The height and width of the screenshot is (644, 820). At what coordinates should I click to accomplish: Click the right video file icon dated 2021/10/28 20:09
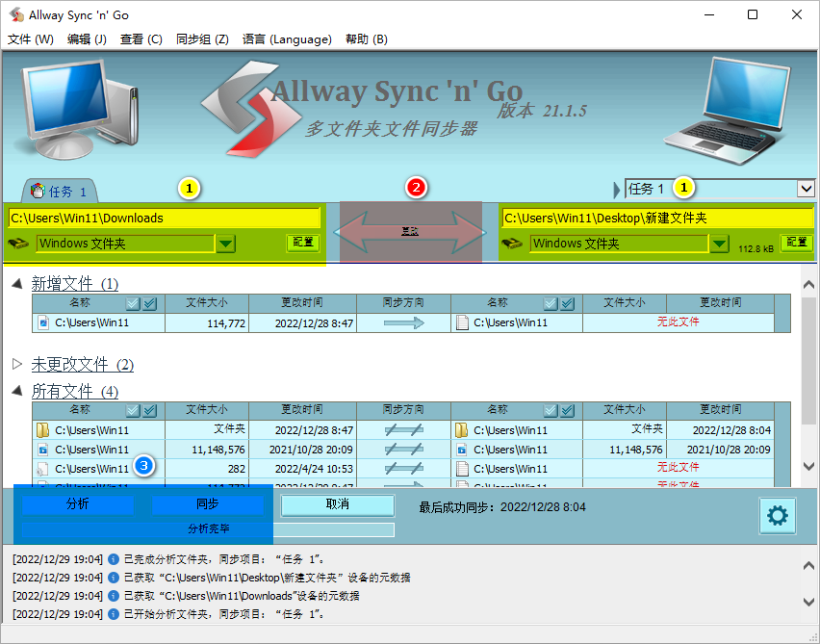pyautogui.click(x=462, y=450)
